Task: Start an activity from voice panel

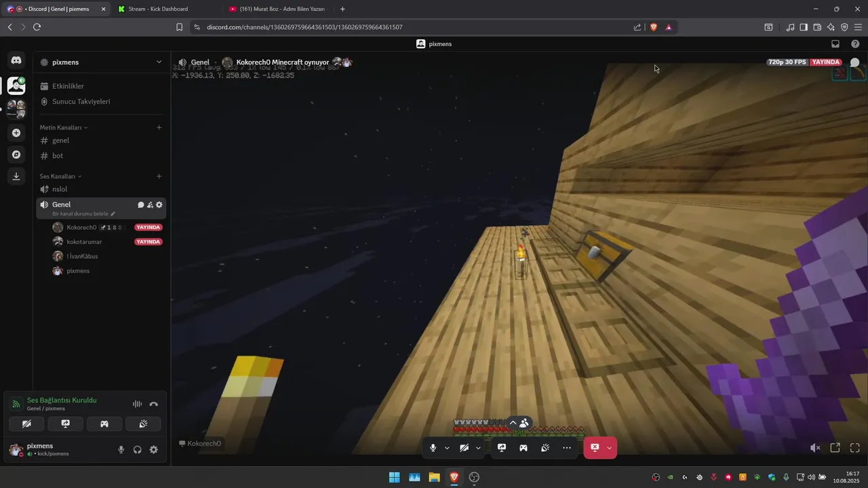Action: (104, 424)
